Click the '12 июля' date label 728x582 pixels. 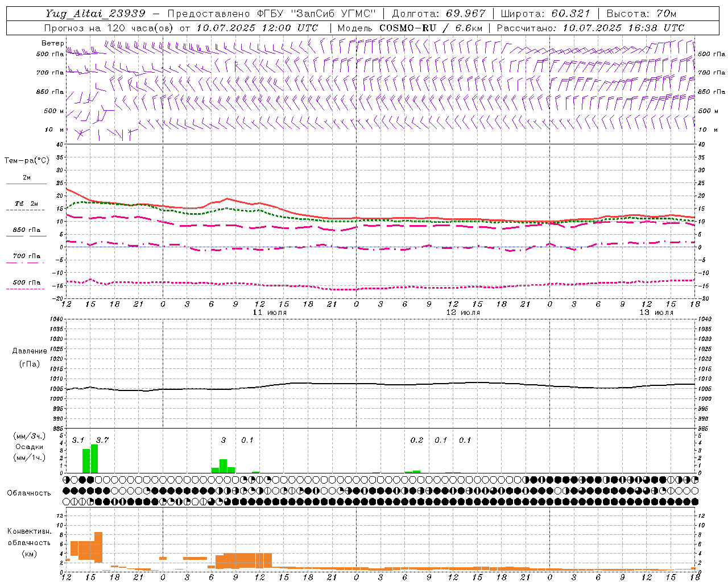(x=463, y=313)
